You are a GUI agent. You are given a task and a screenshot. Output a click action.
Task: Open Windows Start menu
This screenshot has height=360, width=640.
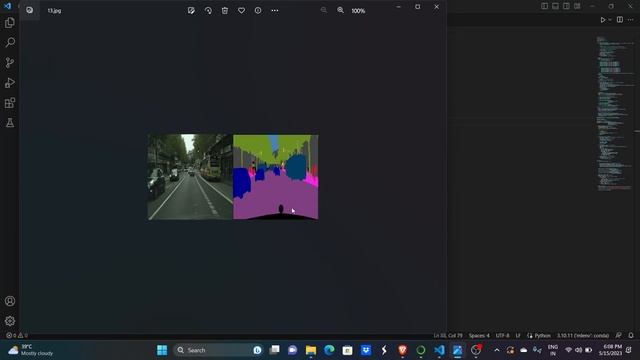[x=162, y=350]
